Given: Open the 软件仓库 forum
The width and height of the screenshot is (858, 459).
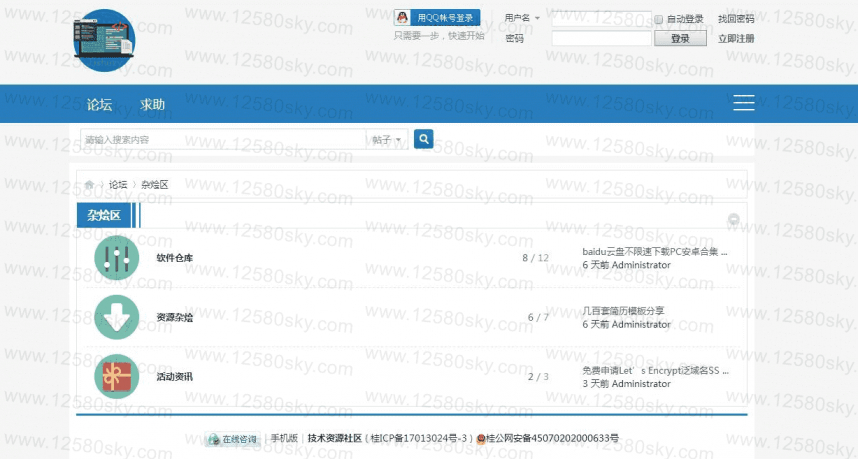Looking at the screenshot, I should [x=175, y=258].
